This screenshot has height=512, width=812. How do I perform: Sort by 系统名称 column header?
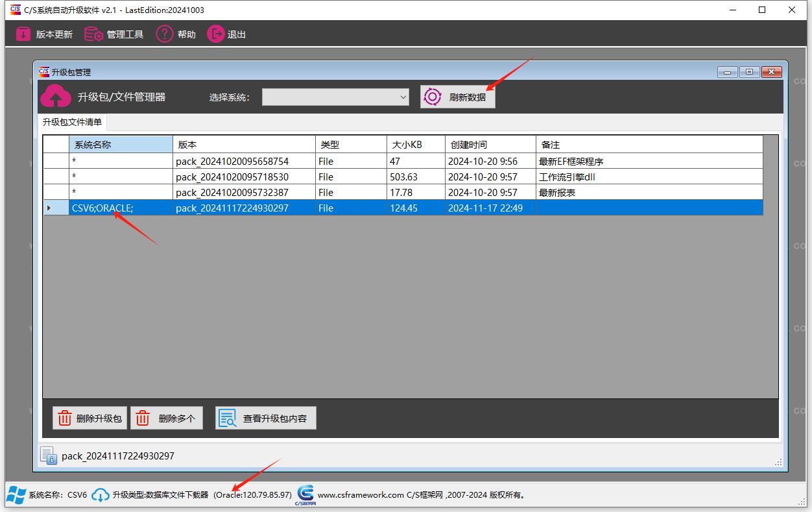(x=121, y=145)
